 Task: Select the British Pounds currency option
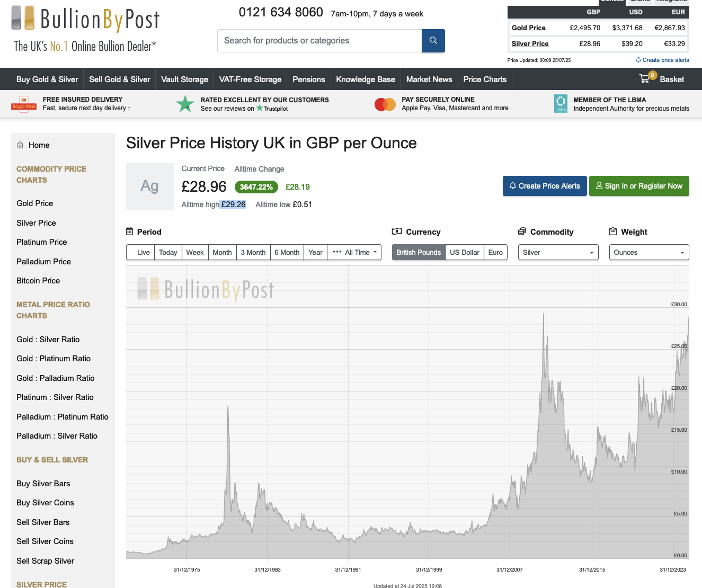tap(419, 252)
